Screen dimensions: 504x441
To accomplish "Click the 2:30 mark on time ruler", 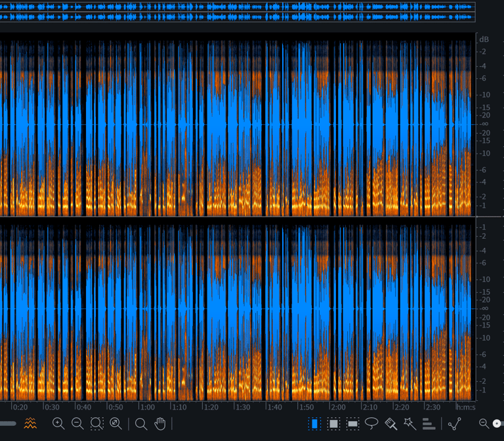I will click(x=433, y=408).
